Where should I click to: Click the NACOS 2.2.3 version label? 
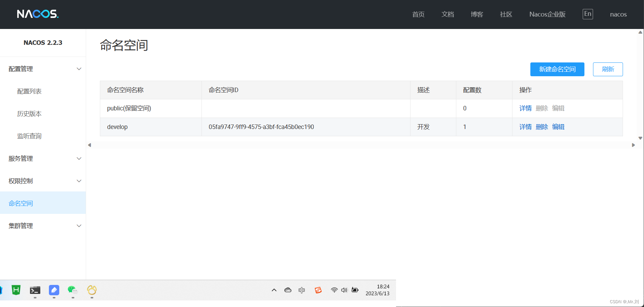(x=43, y=43)
